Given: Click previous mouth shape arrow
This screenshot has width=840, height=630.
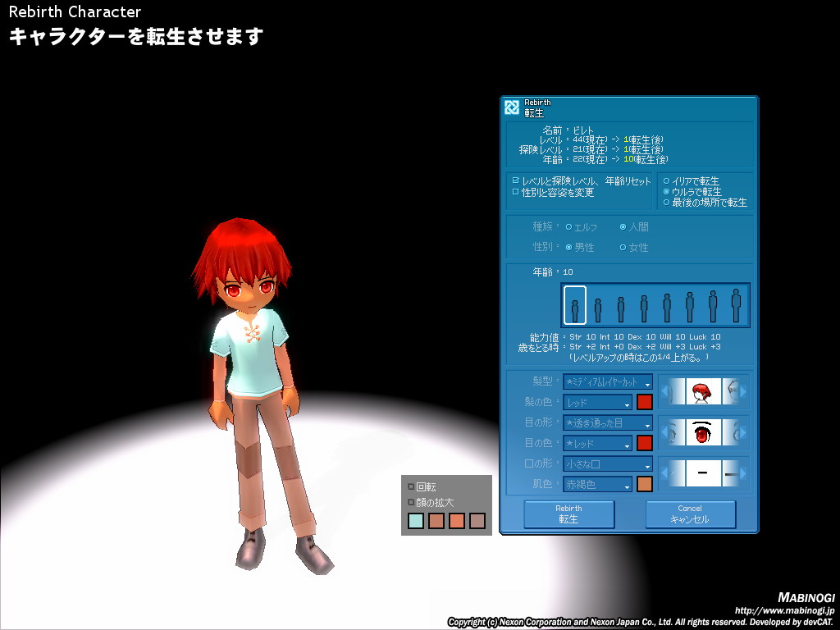Looking at the screenshot, I should 664,473.
